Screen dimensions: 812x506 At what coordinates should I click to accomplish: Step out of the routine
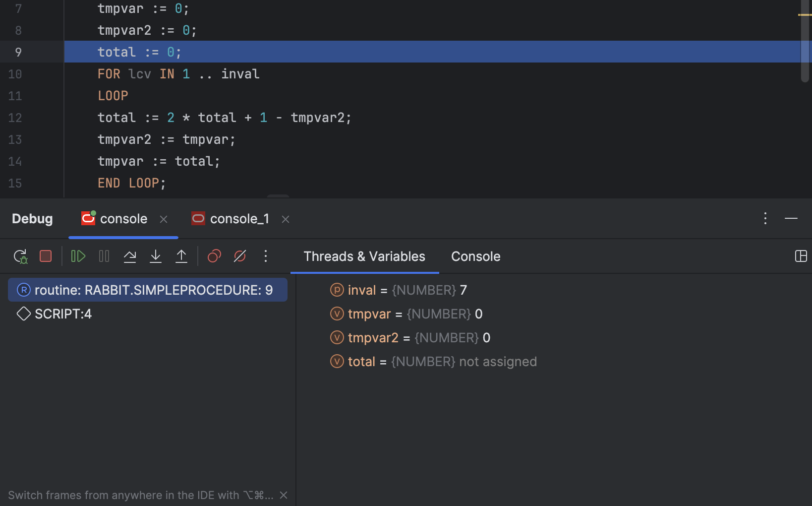181,256
